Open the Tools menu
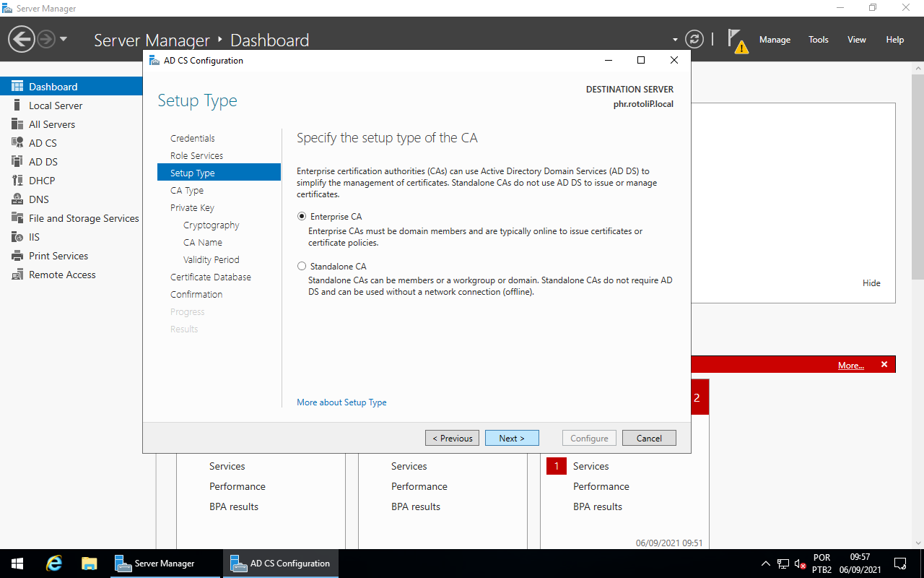The image size is (924, 578). (818, 40)
